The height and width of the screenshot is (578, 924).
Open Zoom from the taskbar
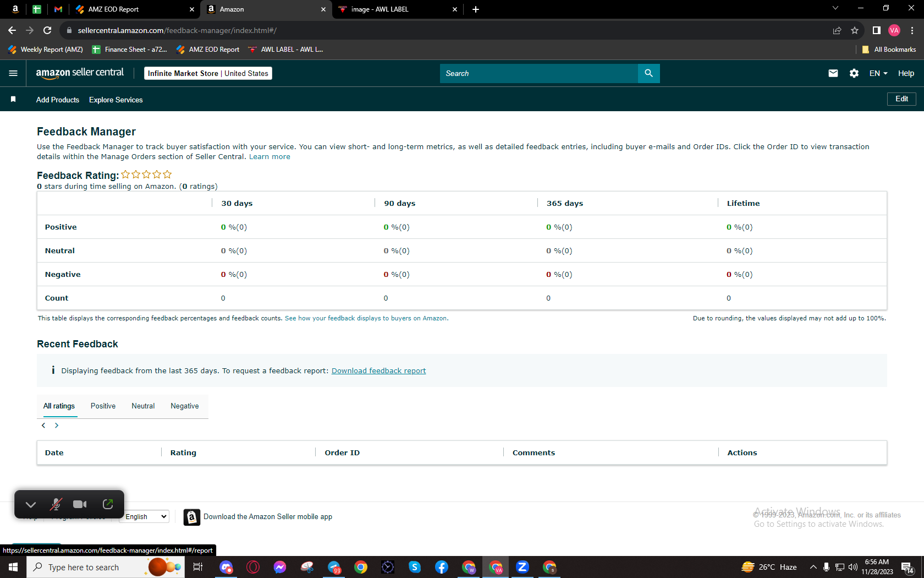(522, 567)
